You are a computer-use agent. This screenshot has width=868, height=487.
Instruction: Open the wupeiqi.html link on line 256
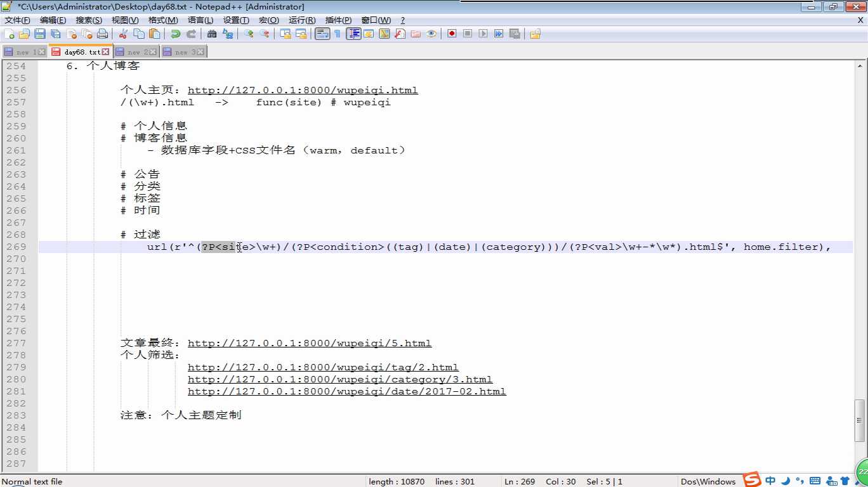click(303, 90)
